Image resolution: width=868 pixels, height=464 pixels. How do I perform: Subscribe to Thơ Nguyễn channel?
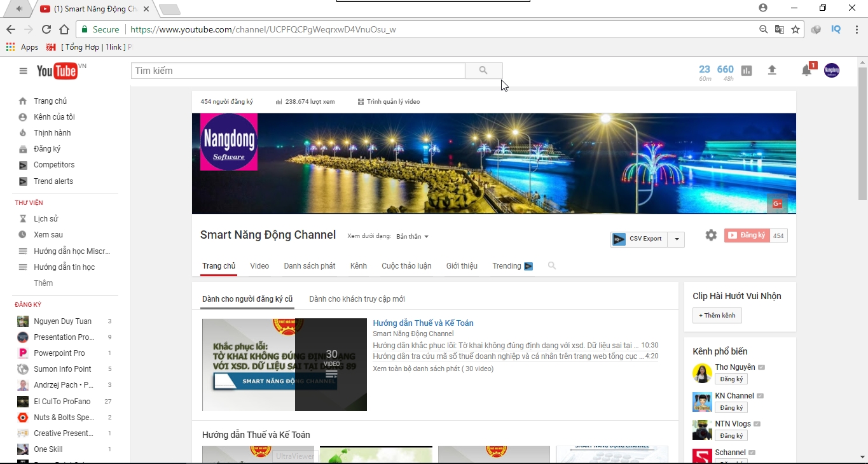point(731,379)
